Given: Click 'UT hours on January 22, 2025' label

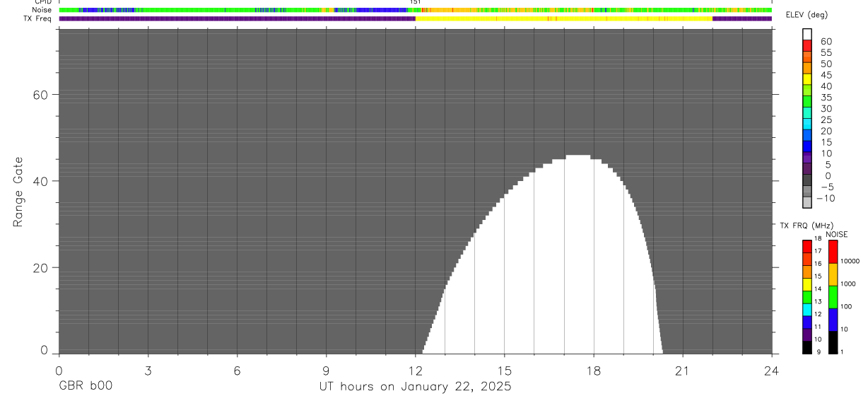Looking at the screenshot, I should 415,387.
